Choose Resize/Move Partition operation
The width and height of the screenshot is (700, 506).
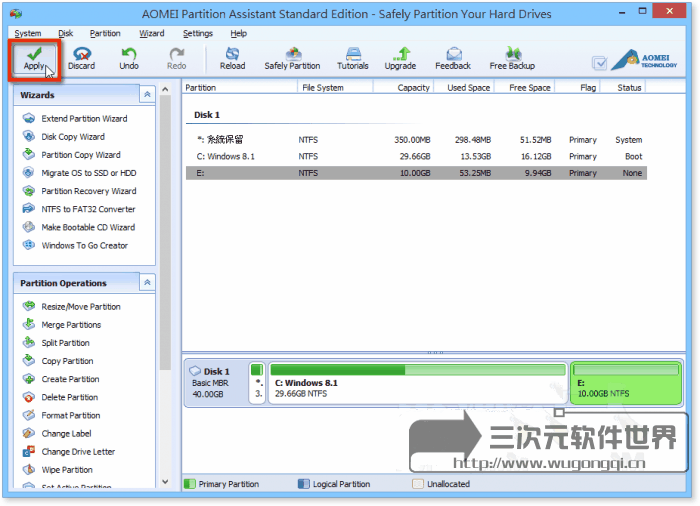click(x=80, y=307)
